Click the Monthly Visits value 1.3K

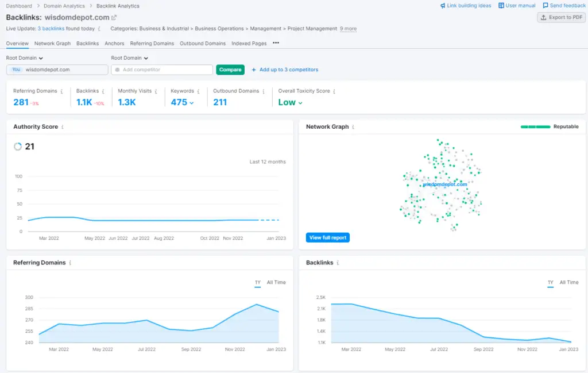127,102
